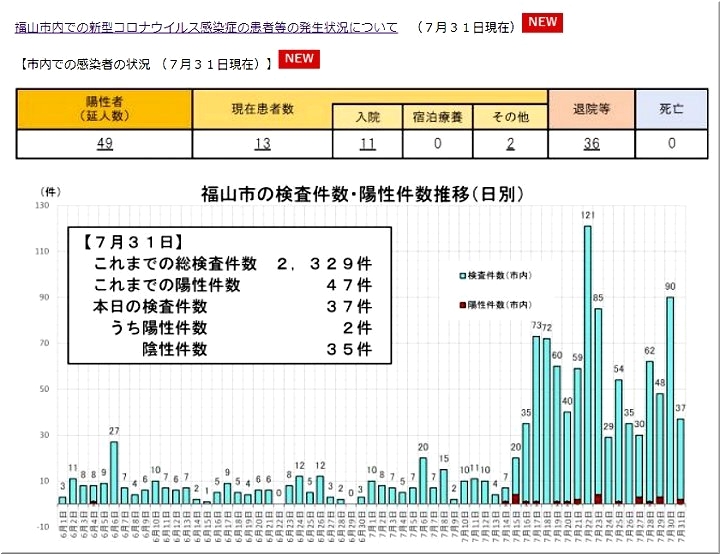Click the June bar labeled 27
The width and height of the screenshot is (720, 554).
tap(114, 472)
